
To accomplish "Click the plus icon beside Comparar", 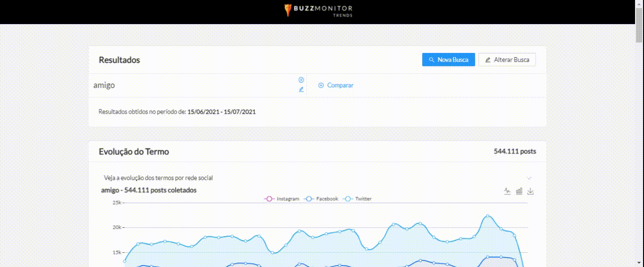I will click(x=321, y=86).
